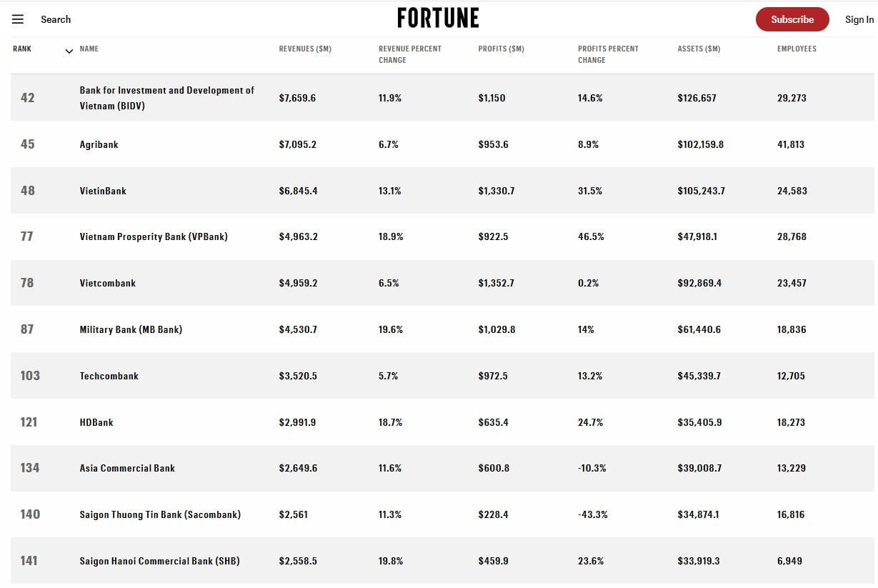Sort by Profits ($M) column header
The height and width of the screenshot is (588, 878).
pos(502,49)
